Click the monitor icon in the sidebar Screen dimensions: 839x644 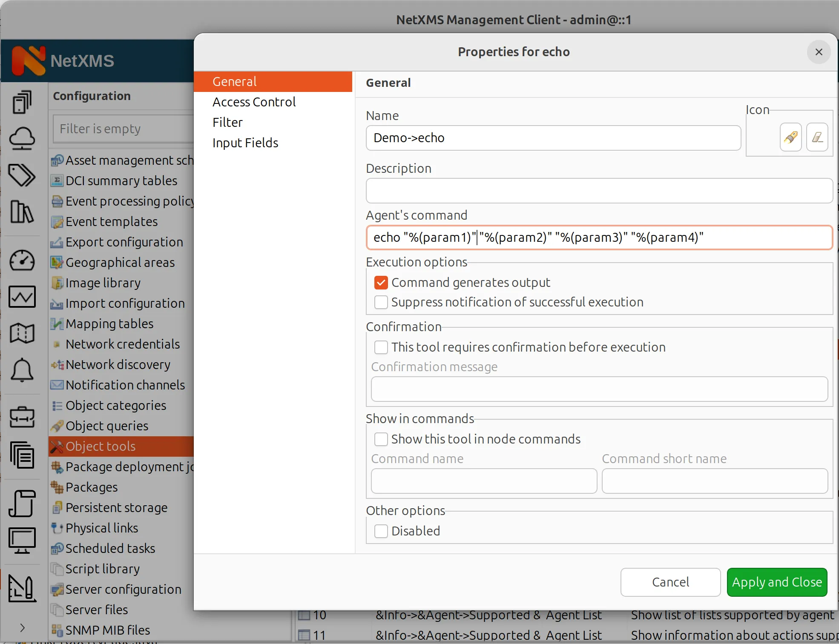tap(22, 540)
